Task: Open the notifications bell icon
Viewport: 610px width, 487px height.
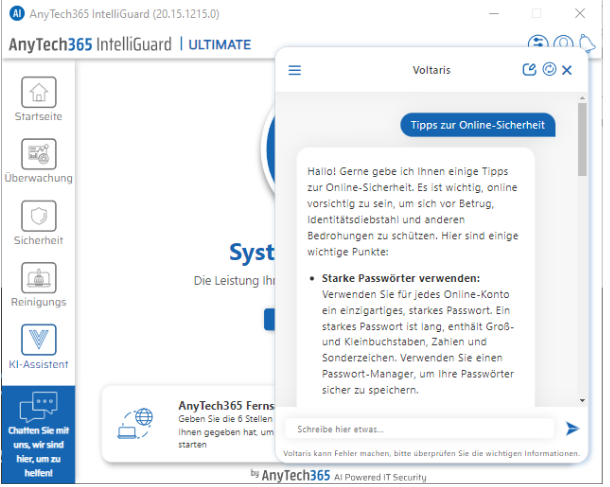Action: pos(587,44)
